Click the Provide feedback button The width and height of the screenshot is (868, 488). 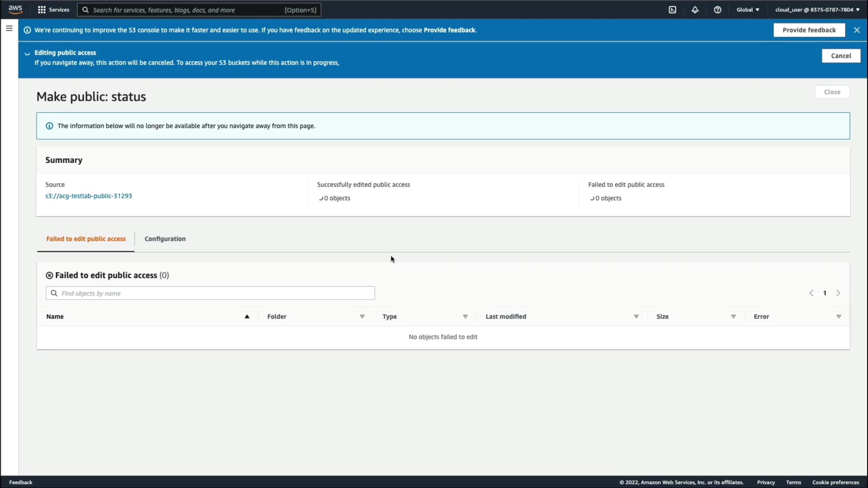809,30
